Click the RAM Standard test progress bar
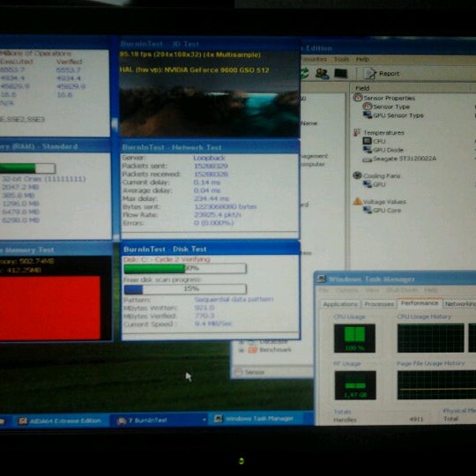Image resolution: width=476 pixels, height=476 pixels. coord(27,168)
